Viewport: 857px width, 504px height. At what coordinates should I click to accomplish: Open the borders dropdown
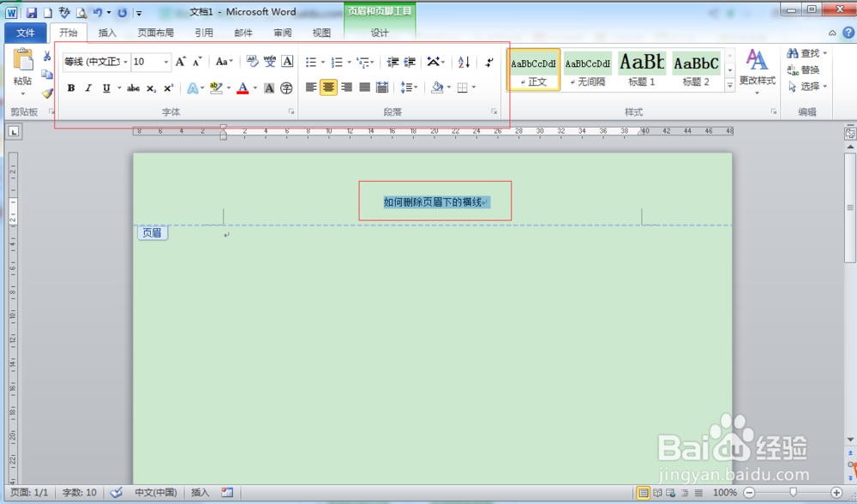[x=474, y=87]
